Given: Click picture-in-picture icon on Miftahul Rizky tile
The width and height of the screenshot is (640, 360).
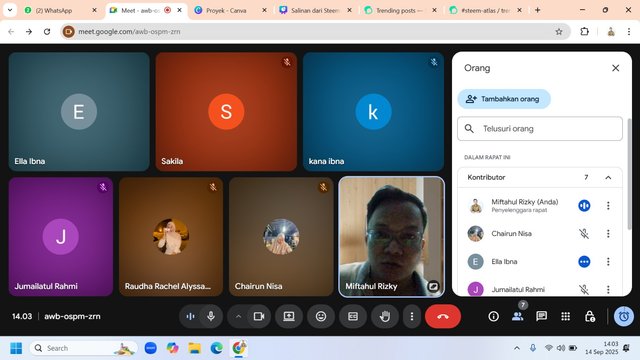Looking at the screenshot, I should click(x=433, y=287).
